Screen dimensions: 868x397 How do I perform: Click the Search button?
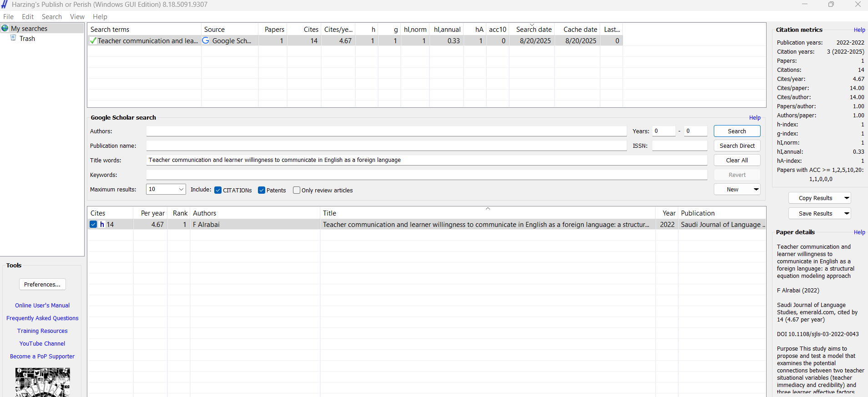pos(737,131)
